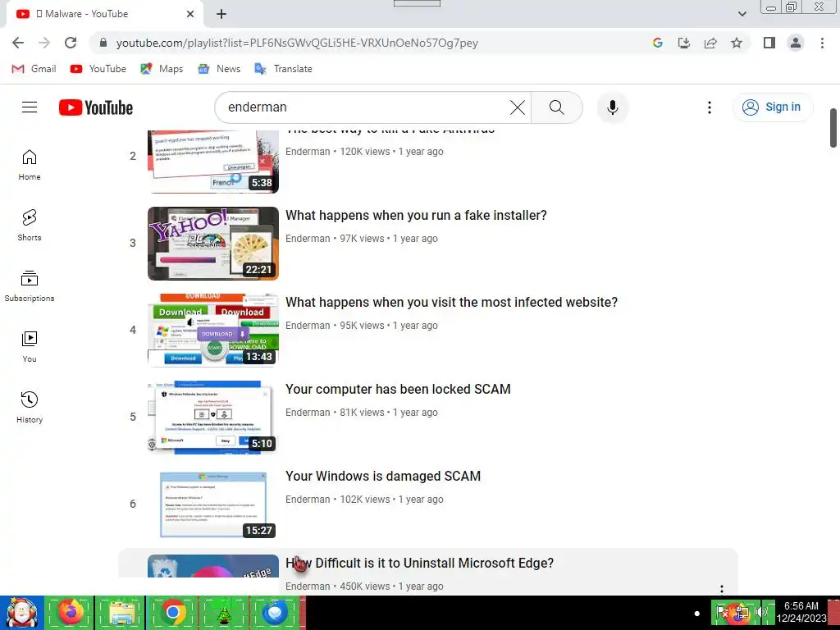This screenshot has height=630, width=840.
Task: Open YouTube bookmark in bookmarks bar
Action: click(x=98, y=69)
